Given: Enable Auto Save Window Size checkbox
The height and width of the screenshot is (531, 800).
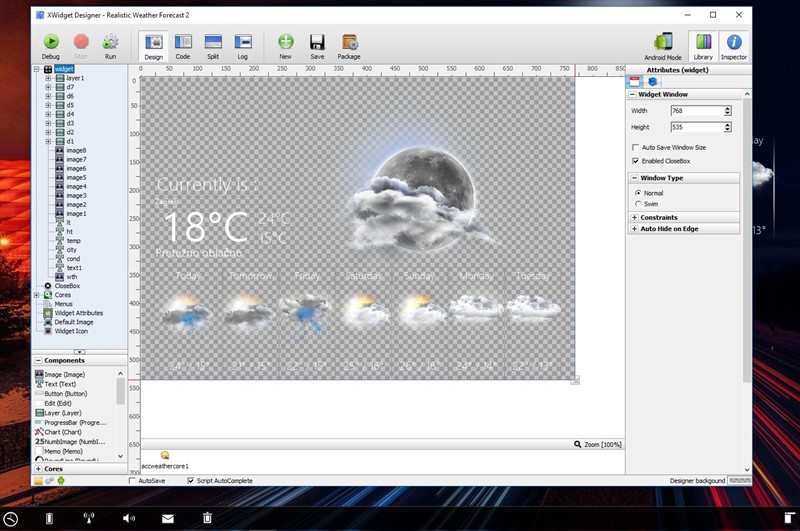Looking at the screenshot, I should point(636,147).
